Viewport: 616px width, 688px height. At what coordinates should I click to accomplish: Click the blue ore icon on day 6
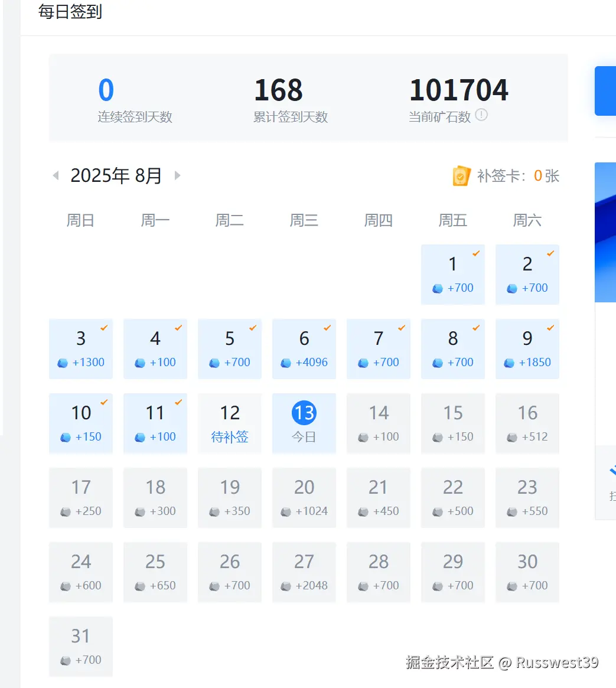[x=286, y=363]
